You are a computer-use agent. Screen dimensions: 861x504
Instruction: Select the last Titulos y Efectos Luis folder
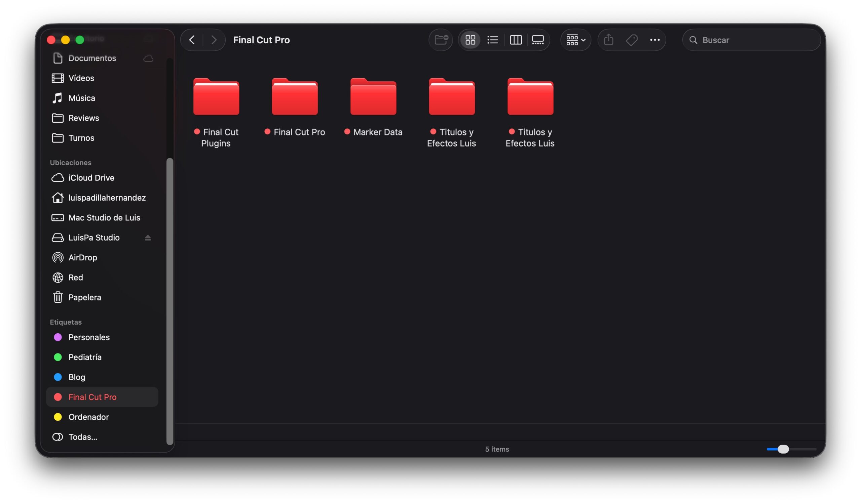(530, 97)
